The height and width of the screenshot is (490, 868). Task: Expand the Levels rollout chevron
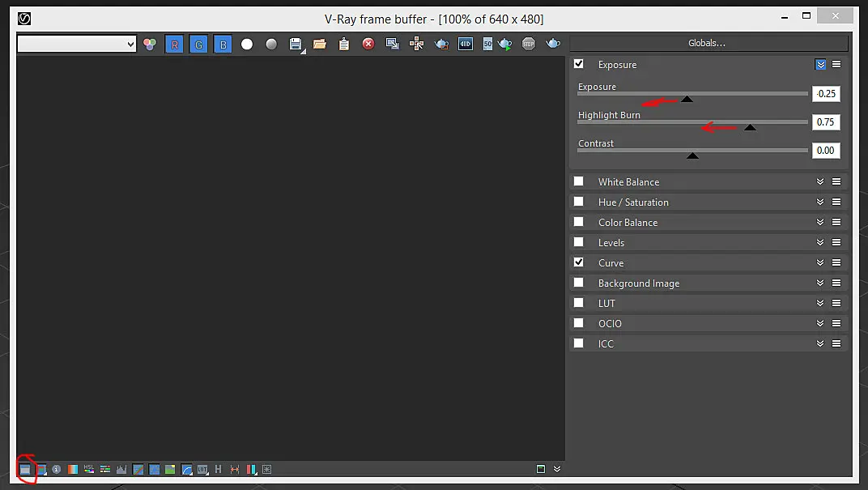point(820,242)
